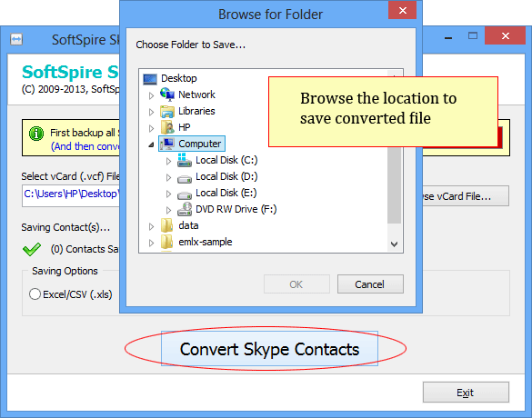Click the Convert Skype Contacts button
This screenshot has height=418, width=532.
(x=269, y=349)
